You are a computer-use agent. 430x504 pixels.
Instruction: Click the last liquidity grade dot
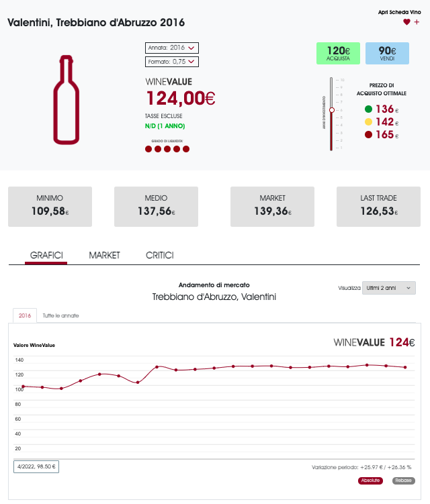point(186,149)
